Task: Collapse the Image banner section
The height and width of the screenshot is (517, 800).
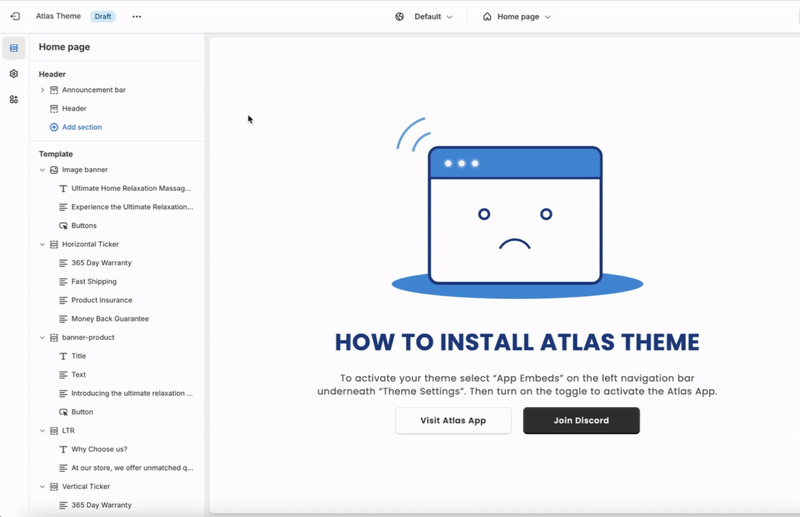Action: point(42,170)
